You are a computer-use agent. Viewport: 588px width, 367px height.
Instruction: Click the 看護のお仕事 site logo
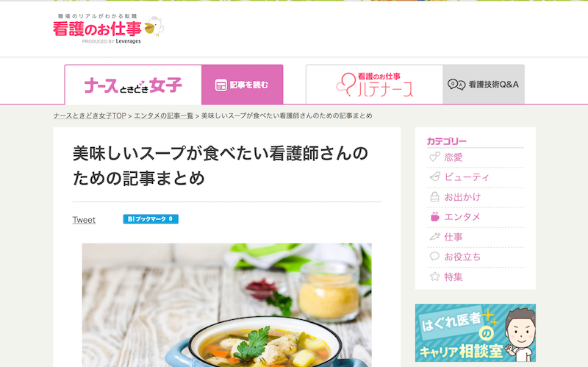[108, 29]
